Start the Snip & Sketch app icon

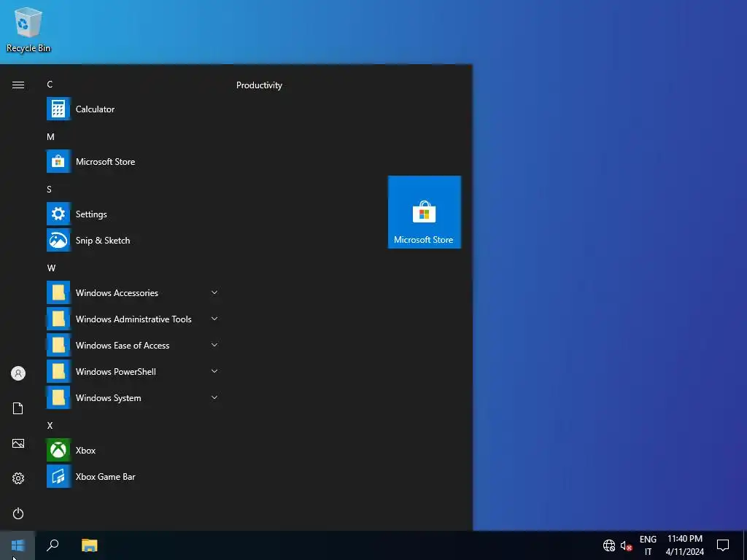[58, 240]
